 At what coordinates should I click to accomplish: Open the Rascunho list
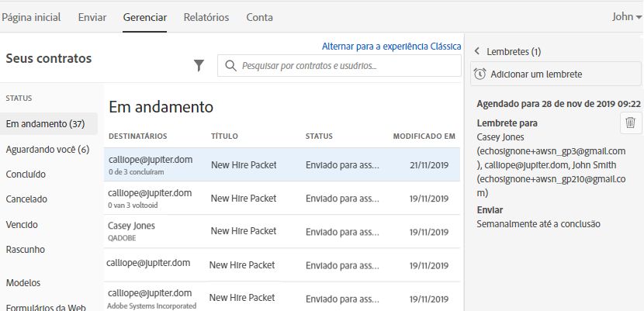click(x=26, y=250)
